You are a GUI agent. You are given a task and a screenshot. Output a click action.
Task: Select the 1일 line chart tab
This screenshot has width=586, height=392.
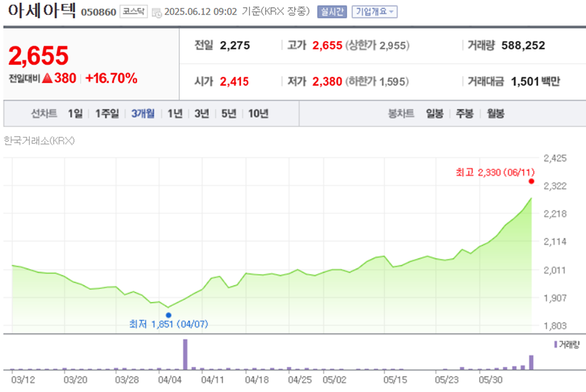[75, 114]
